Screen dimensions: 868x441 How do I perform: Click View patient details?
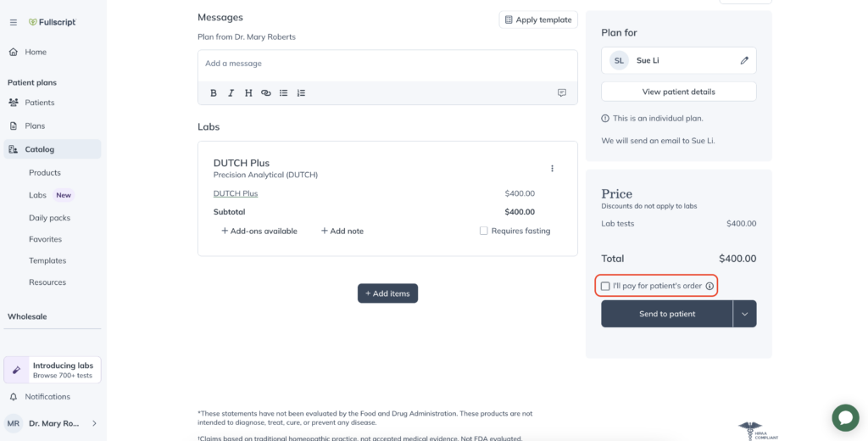tap(679, 92)
